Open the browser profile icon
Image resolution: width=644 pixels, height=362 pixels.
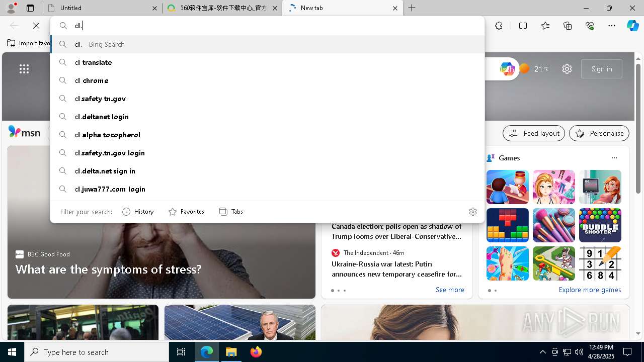point(11,8)
